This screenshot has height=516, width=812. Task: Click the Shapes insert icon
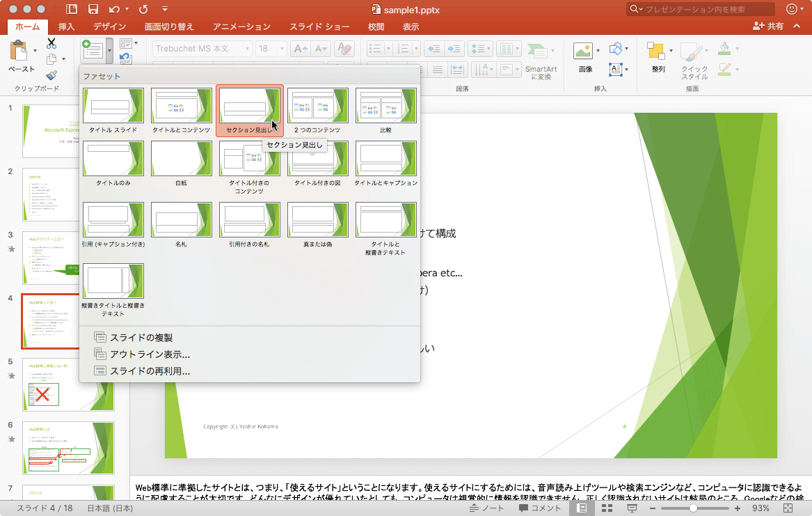(x=615, y=49)
